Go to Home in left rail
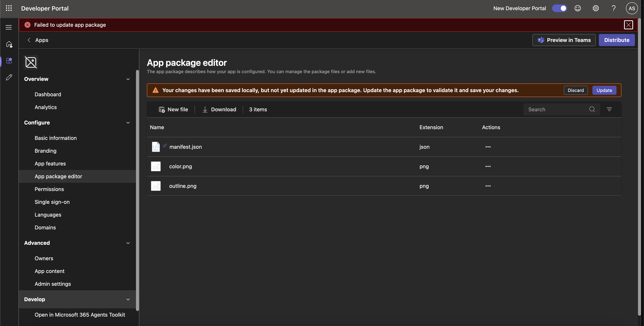The image size is (644, 326). [x=9, y=44]
